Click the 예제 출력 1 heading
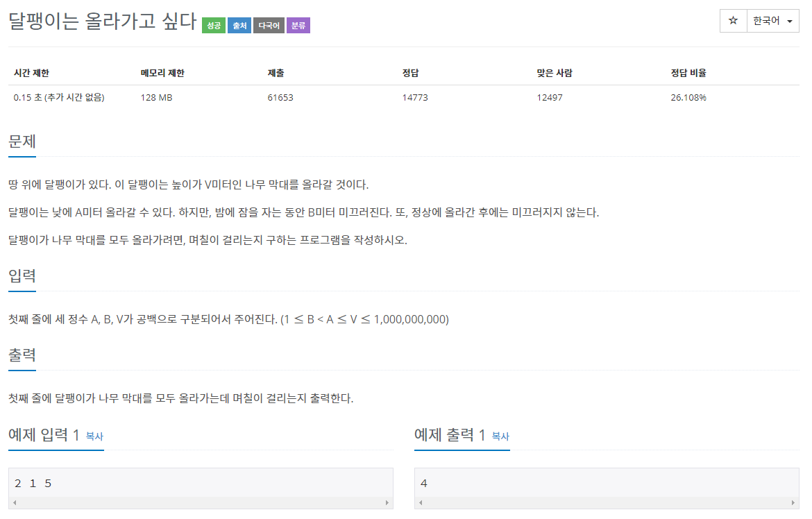Viewport: 812px width, 519px height. [x=450, y=434]
